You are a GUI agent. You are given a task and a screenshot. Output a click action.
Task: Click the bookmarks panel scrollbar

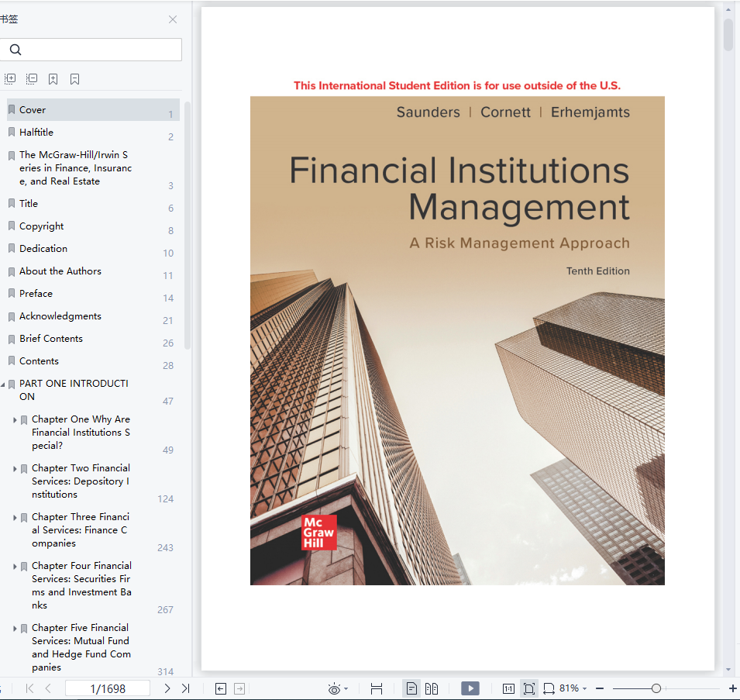tap(188, 226)
